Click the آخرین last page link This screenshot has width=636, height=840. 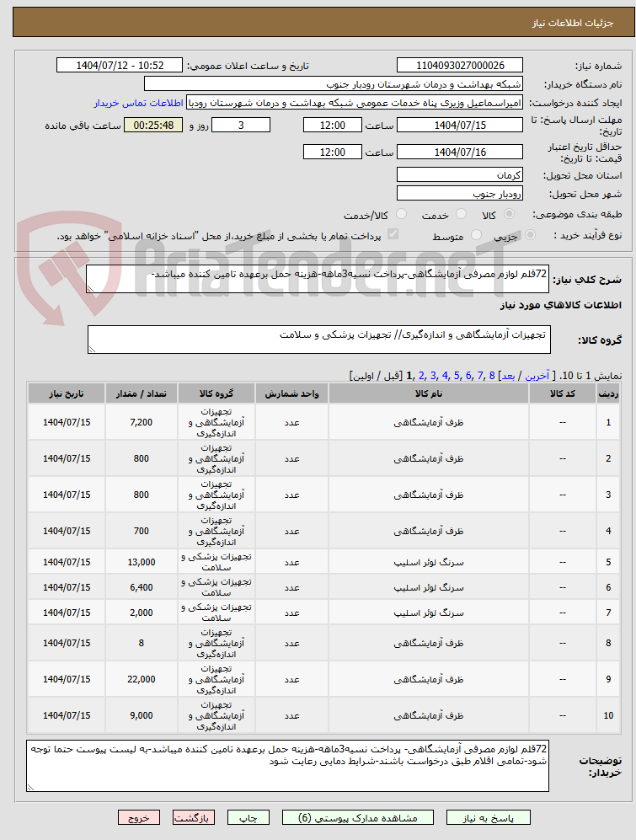point(537,376)
